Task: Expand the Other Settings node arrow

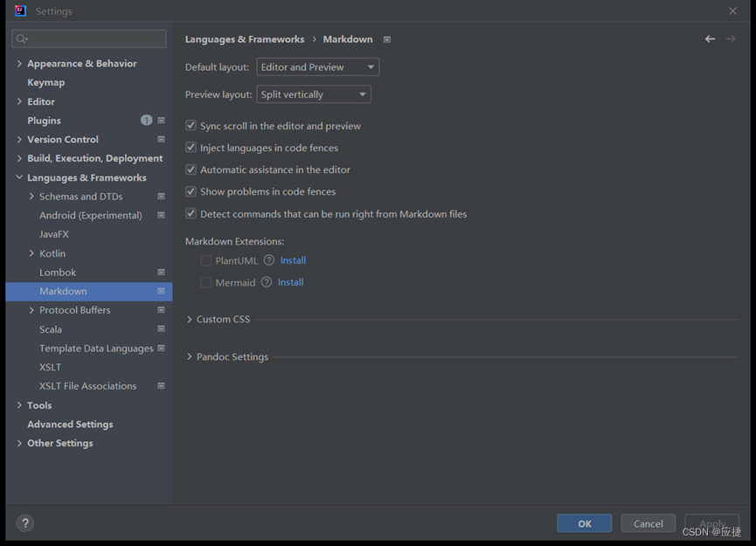Action: coord(19,443)
